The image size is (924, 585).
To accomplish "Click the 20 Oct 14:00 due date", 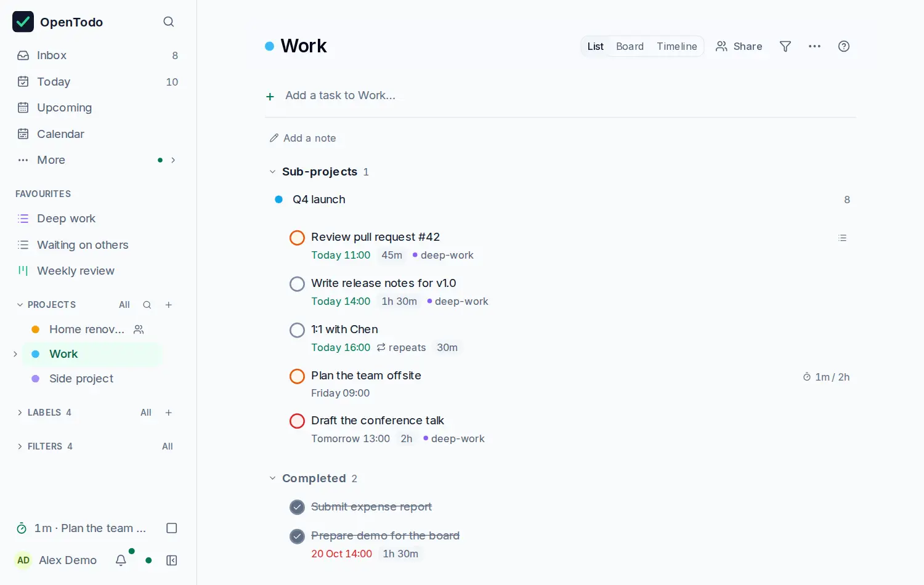I will click(x=341, y=554).
